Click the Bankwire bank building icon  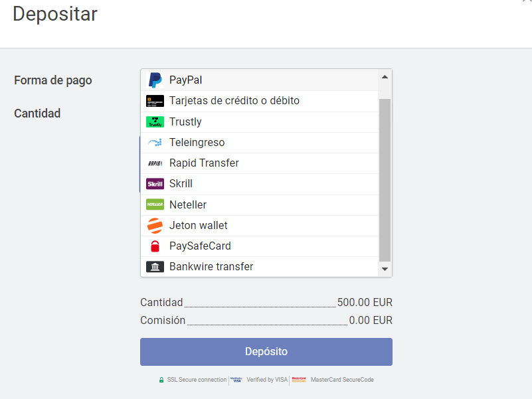(x=155, y=267)
